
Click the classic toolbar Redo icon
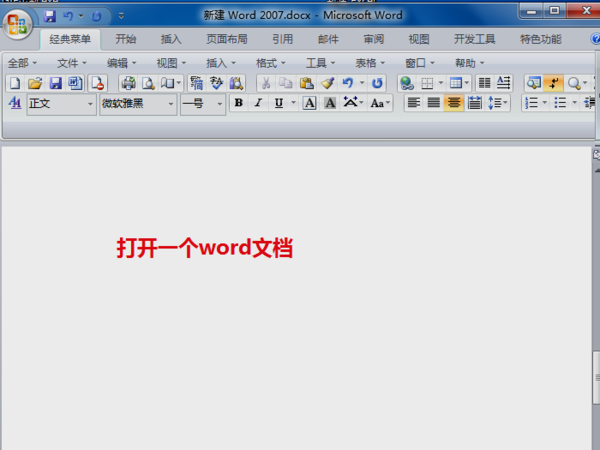click(377, 83)
